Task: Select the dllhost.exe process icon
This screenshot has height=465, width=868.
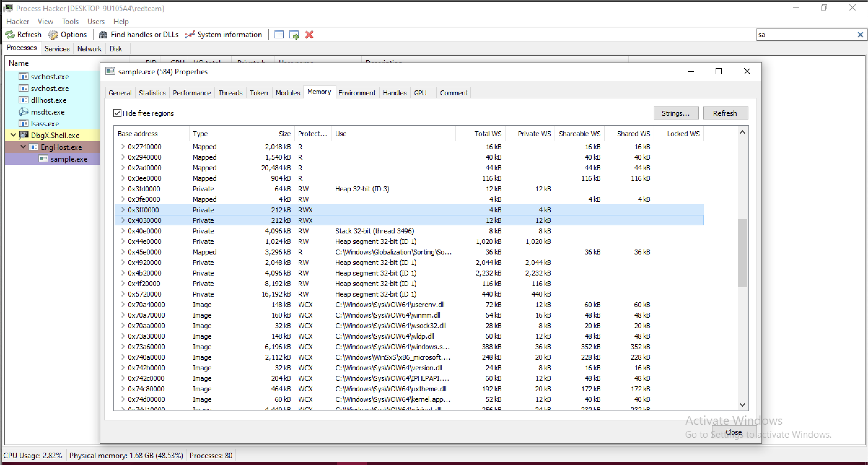Action: pos(23,100)
